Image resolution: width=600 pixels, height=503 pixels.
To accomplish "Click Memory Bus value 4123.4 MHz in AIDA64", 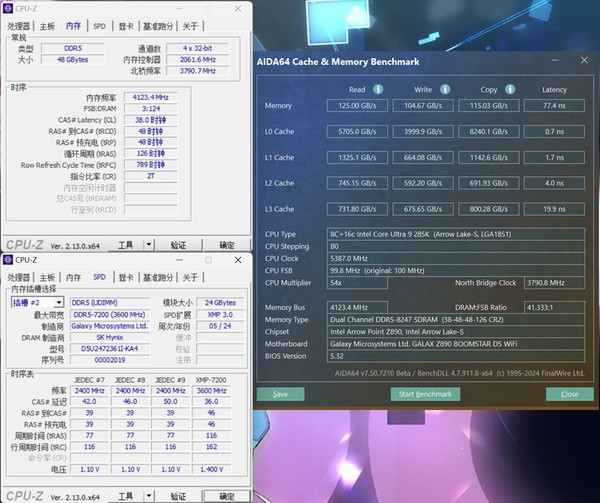I will point(357,307).
